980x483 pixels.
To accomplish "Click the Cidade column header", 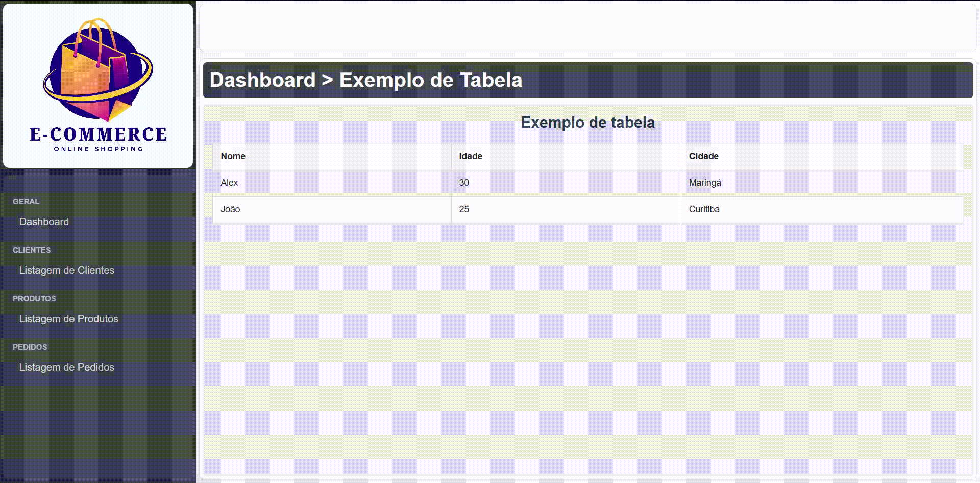I will 704,156.
